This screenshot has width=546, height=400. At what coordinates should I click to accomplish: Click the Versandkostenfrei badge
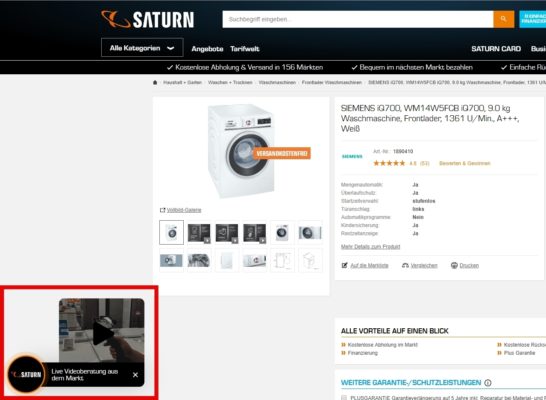coord(282,154)
